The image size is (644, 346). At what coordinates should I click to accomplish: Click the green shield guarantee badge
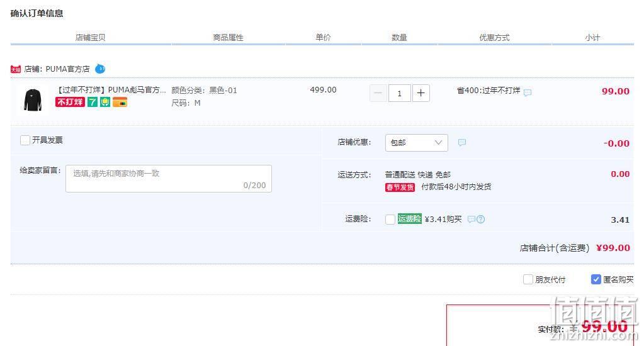pos(105,102)
